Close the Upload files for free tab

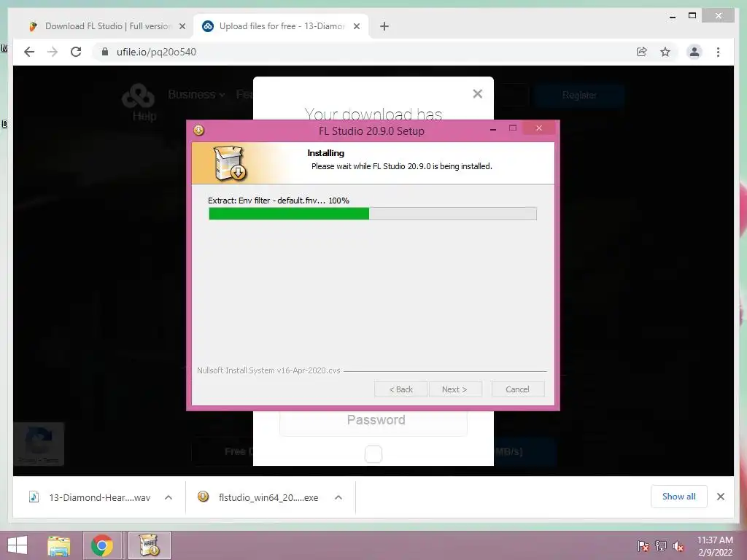click(x=356, y=27)
